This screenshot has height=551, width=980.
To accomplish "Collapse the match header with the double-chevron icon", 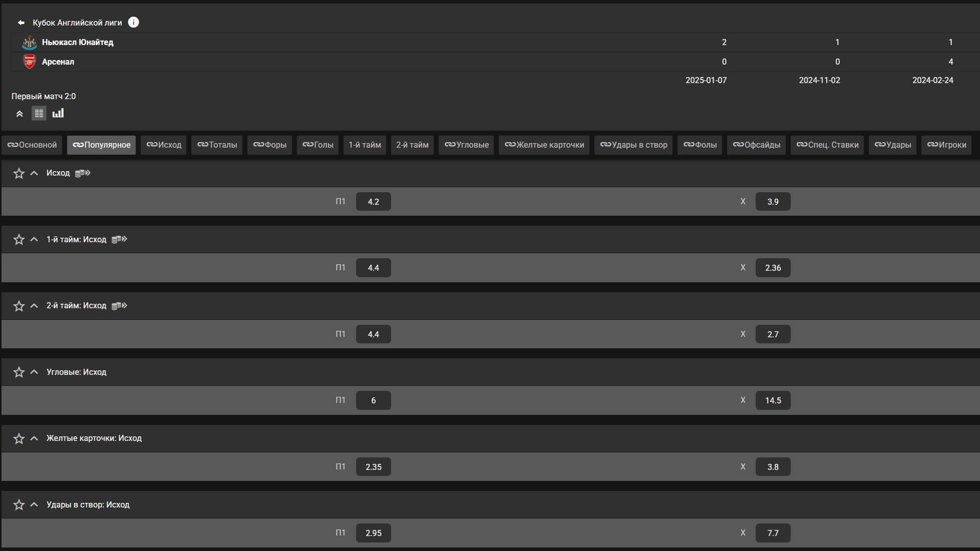I will pos(20,114).
